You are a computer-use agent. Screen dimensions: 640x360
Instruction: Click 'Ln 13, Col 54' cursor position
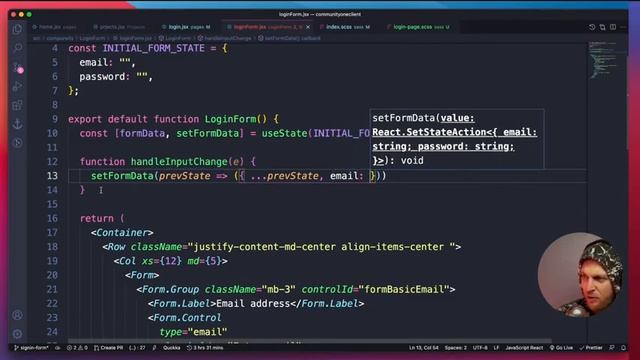point(424,348)
